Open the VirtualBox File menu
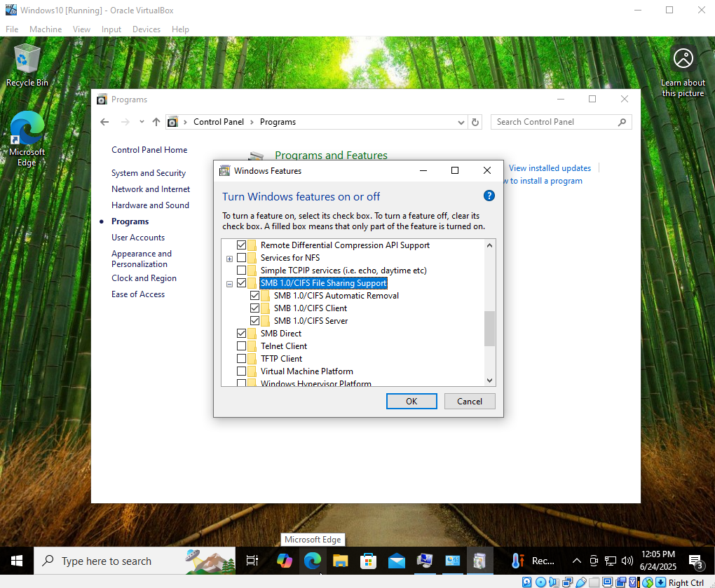The height and width of the screenshot is (588, 715). click(x=12, y=29)
